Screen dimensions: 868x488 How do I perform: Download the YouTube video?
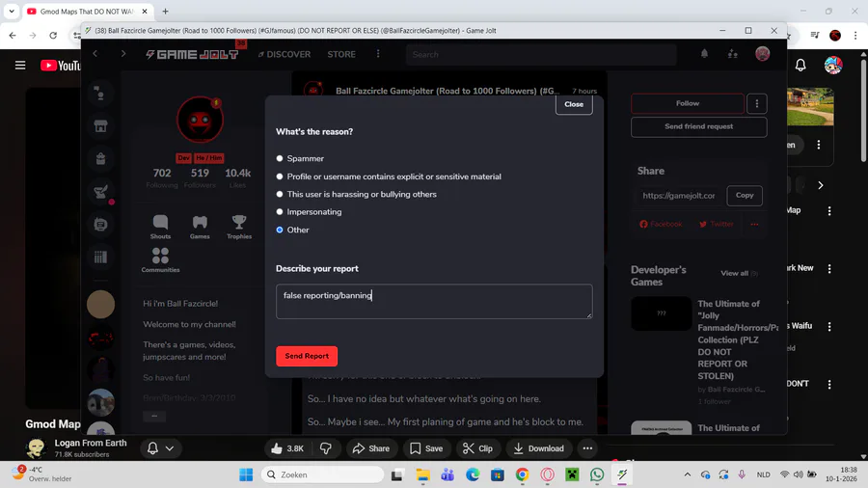[x=538, y=448]
